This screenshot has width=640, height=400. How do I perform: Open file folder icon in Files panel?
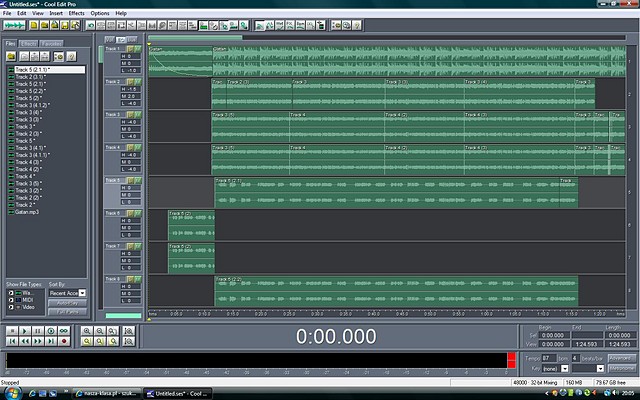pyautogui.click(x=11, y=56)
